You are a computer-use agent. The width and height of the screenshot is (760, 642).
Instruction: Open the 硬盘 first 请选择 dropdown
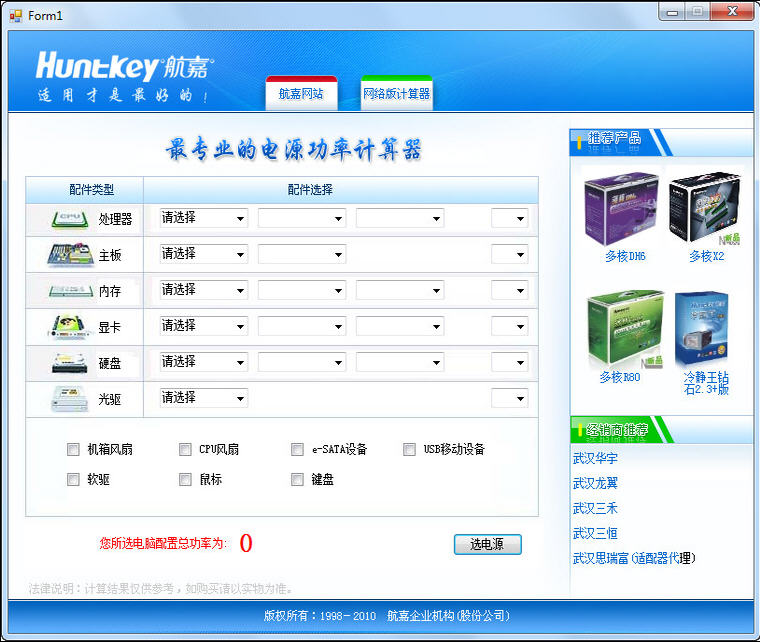click(x=204, y=362)
